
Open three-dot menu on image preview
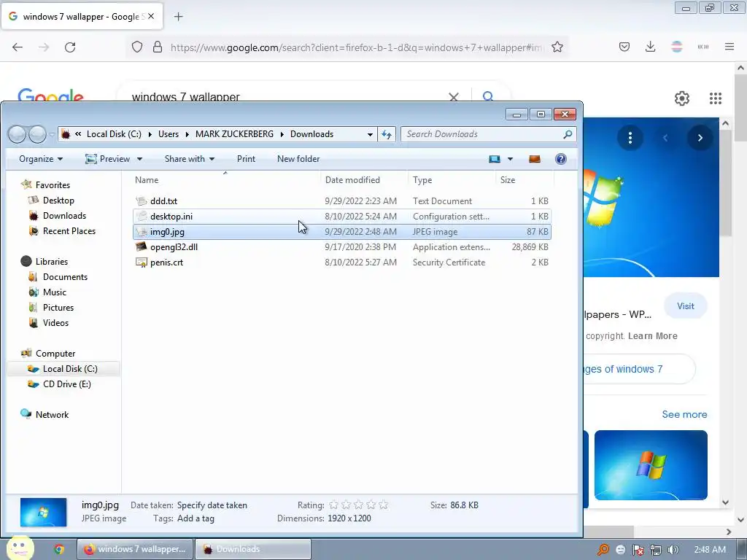coord(630,138)
